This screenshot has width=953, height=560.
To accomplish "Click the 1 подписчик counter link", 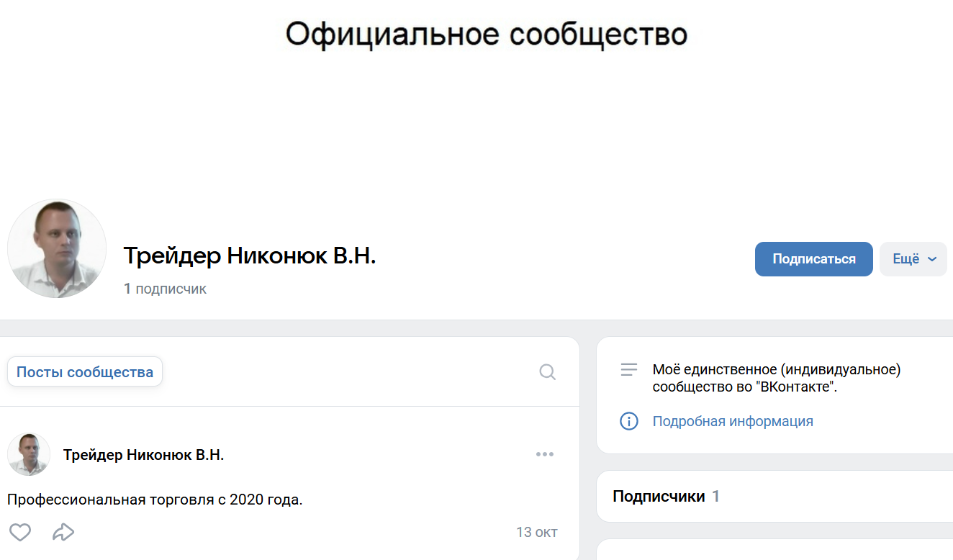I will [x=165, y=289].
